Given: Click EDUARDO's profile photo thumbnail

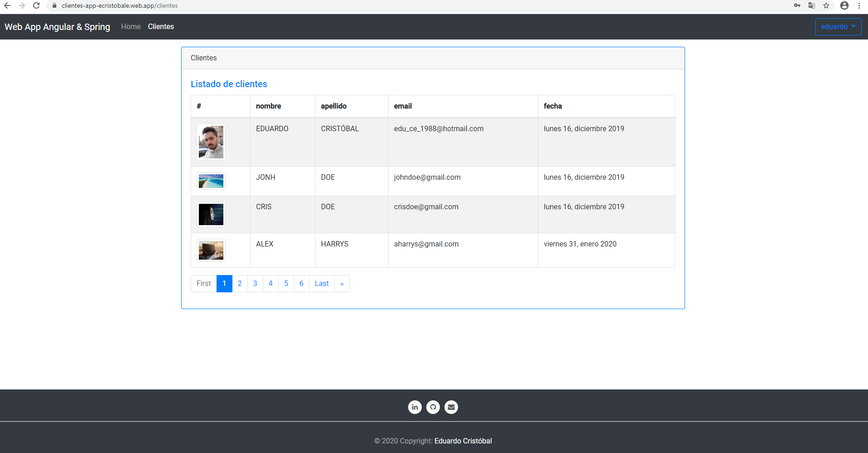Looking at the screenshot, I should [211, 142].
